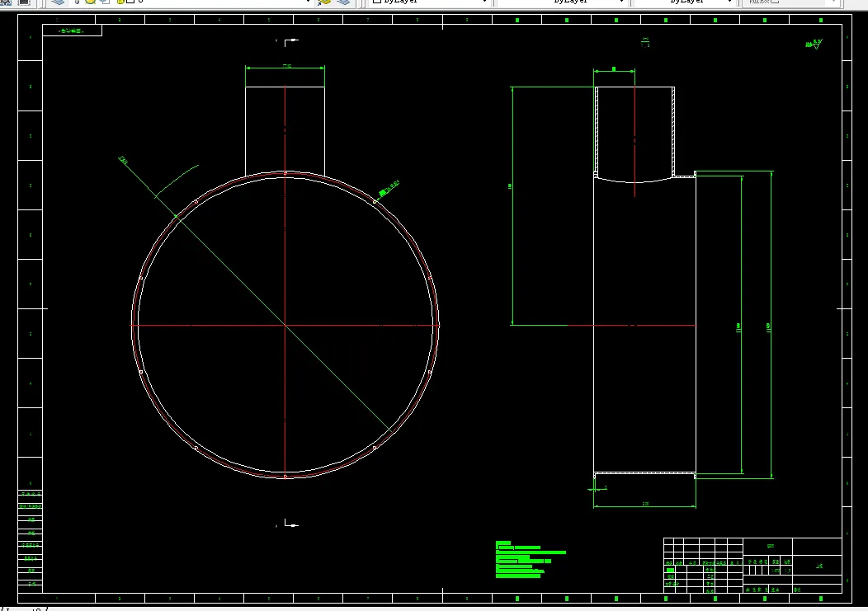This screenshot has width=868, height=611.
Task: Select the bottom section-cut arrow marker
Action: coord(291,523)
